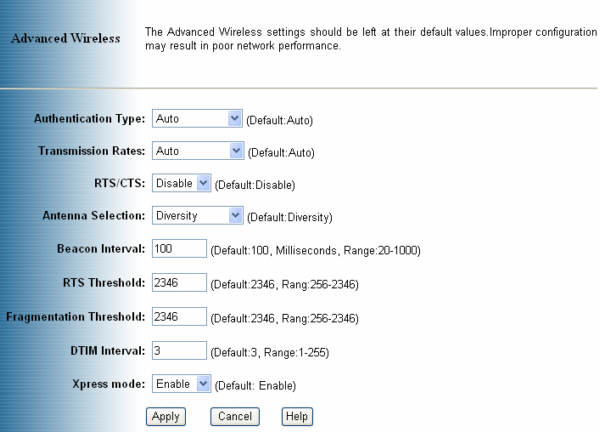
Task: Click the Transmission Rates label
Action: [x=91, y=151]
